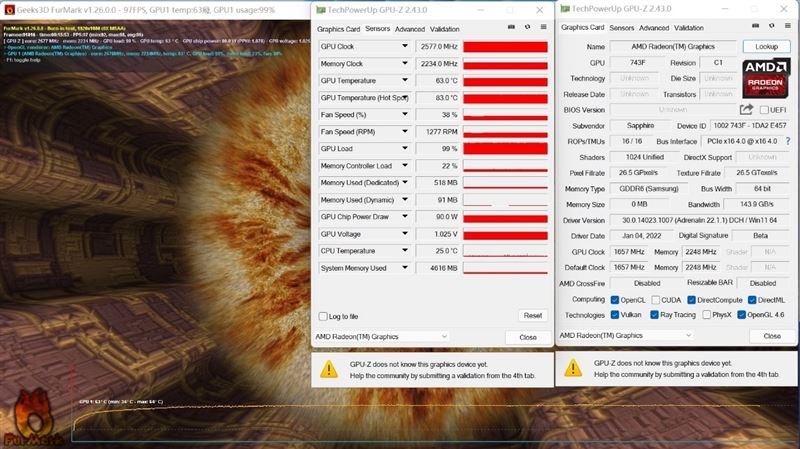Open the GPU Load sensor dropdown
This screenshot has width=800, height=449.
pyautogui.click(x=405, y=148)
